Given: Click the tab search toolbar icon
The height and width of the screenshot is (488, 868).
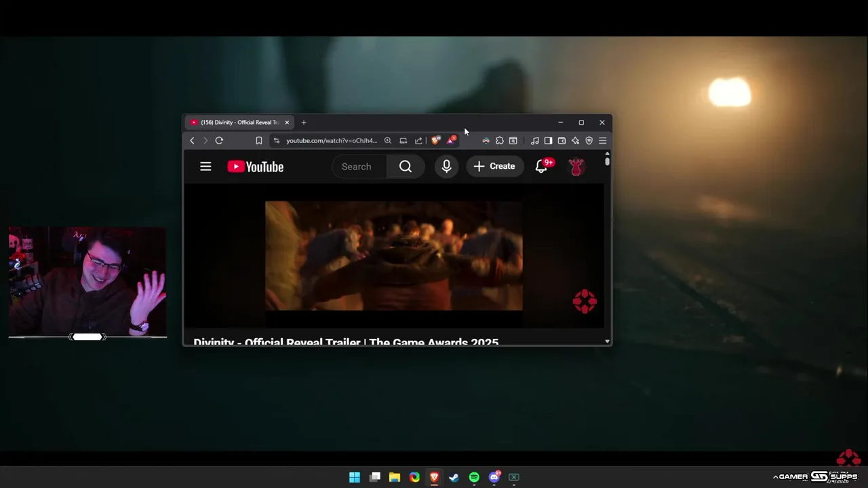Looking at the screenshot, I should pos(513,140).
